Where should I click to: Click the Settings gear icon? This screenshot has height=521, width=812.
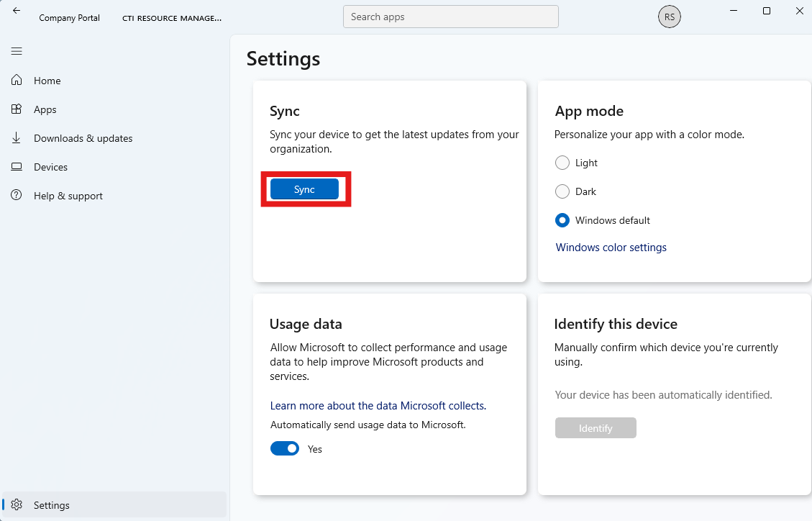point(17,505)
